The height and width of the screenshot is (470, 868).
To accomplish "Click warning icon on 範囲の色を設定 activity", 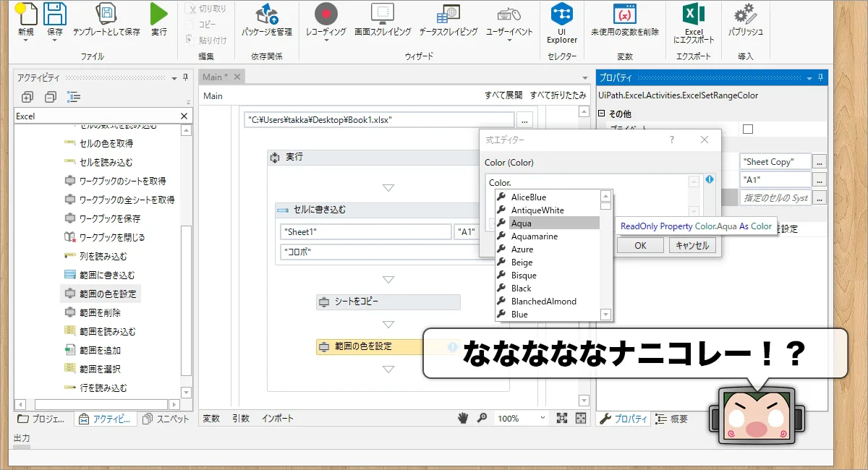I will (x=453, y=347).
